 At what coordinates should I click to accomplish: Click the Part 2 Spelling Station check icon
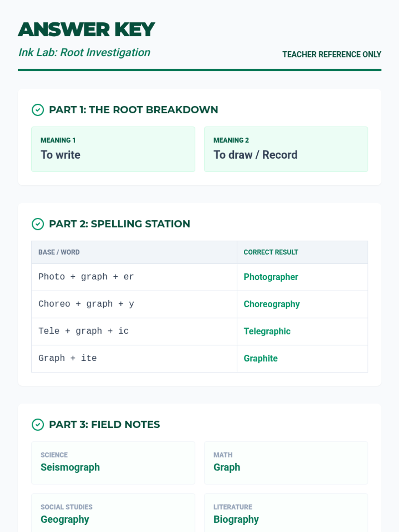click(x=38, y=224)
